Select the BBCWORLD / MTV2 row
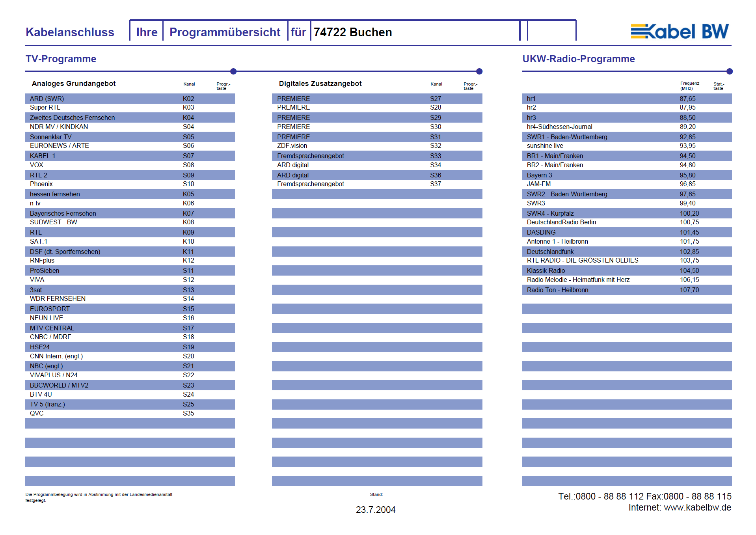The width and height of the screenshot is (756, 535). click(x=130, y=385)
